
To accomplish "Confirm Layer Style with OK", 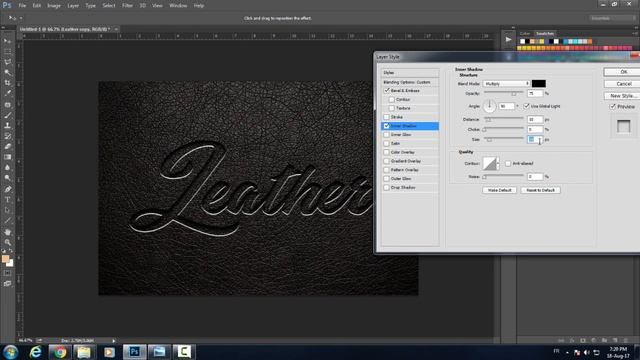I will pyautogui.click(x=623, y=72).
